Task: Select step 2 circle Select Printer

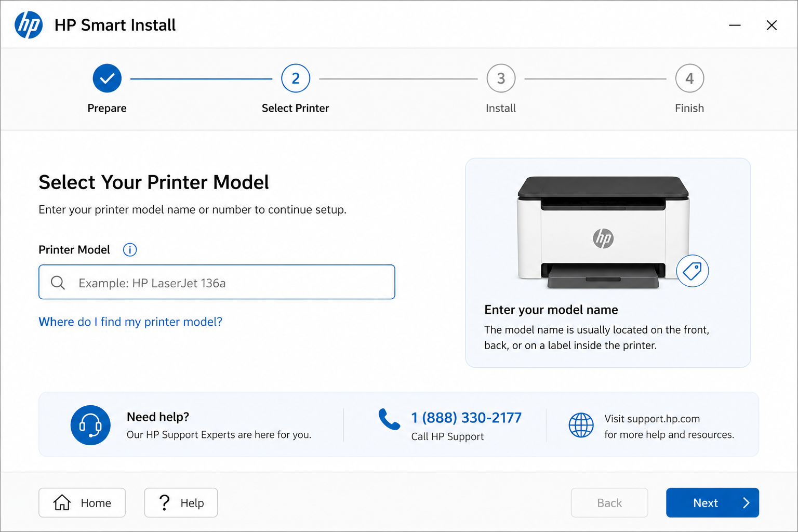Action: 296,78
